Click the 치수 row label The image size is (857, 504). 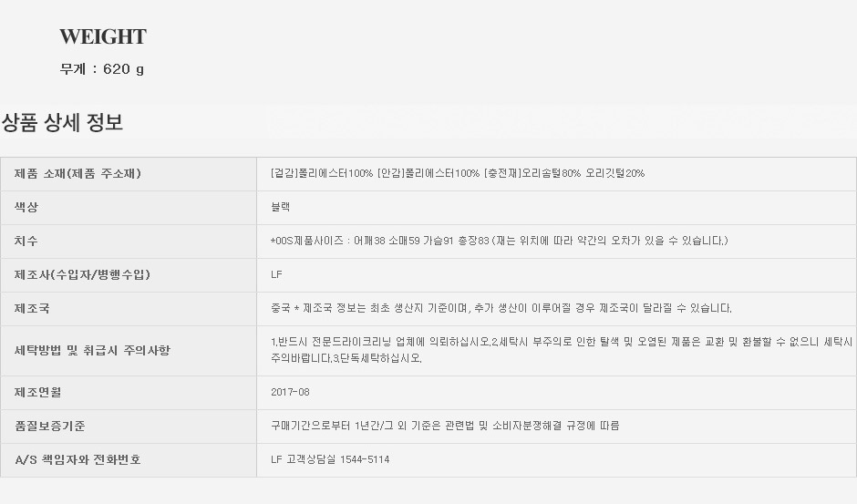(x=26, y=241)
